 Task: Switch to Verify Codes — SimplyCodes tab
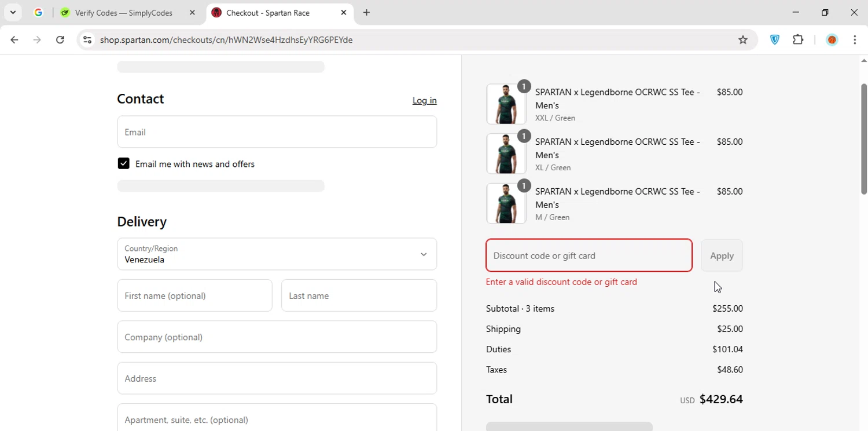click(123, 13)
